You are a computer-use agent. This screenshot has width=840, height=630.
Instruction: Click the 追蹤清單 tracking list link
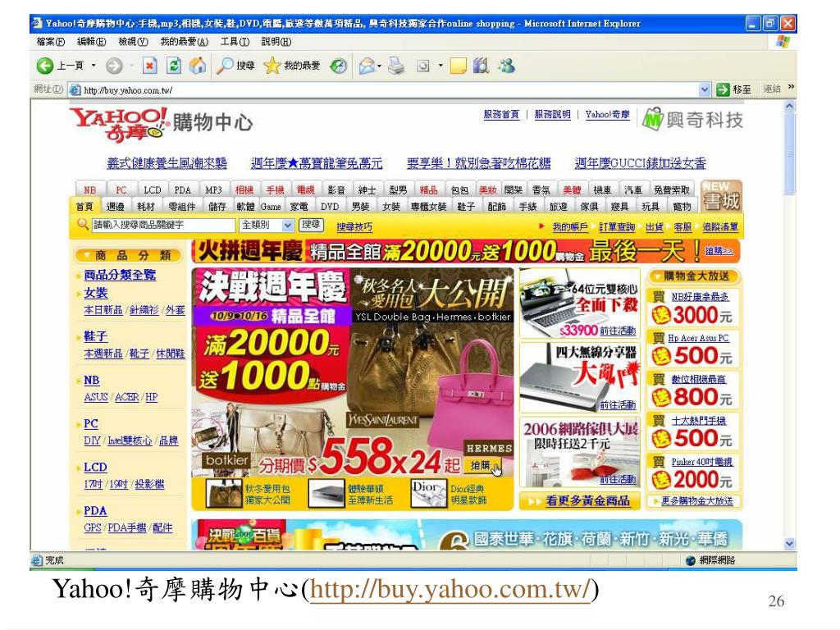[720, 226]
